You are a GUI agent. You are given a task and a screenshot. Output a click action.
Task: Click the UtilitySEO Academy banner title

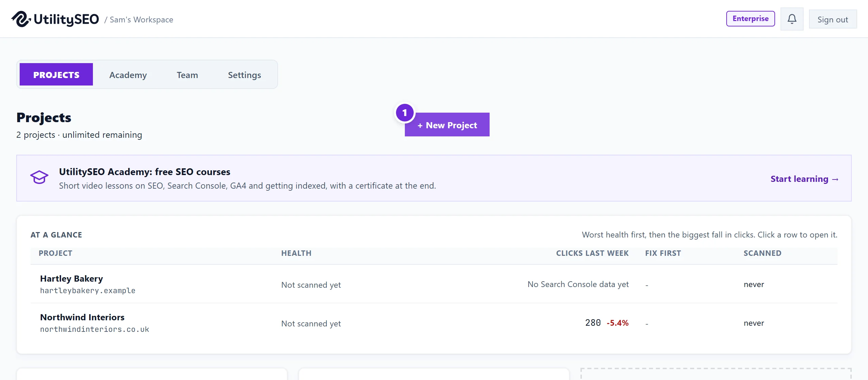144,172
